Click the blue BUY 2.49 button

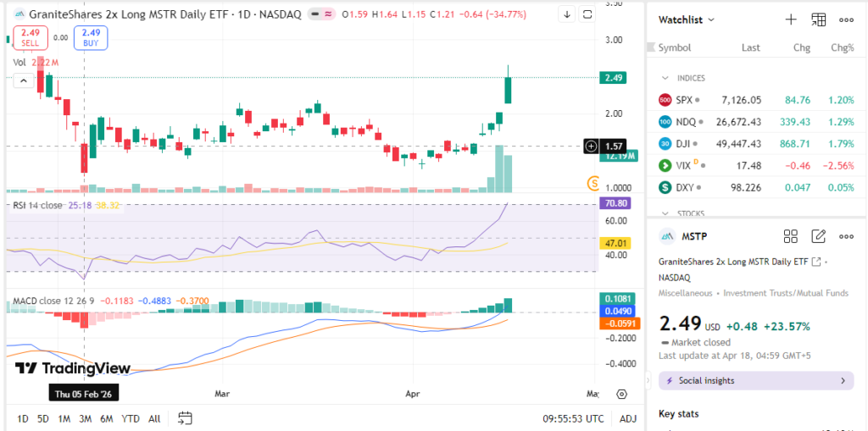(90, 37)
